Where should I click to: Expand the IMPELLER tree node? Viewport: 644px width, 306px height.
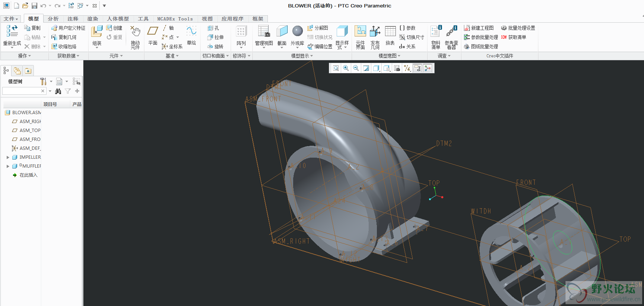point(8,157)
